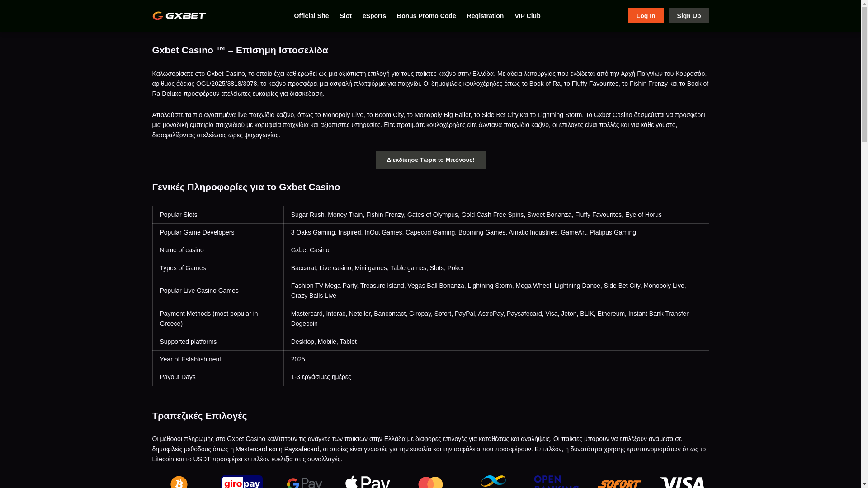Click the 'Payment Methods' table cell
Screen dimensions: 868x488
click(x=218, y=319)
